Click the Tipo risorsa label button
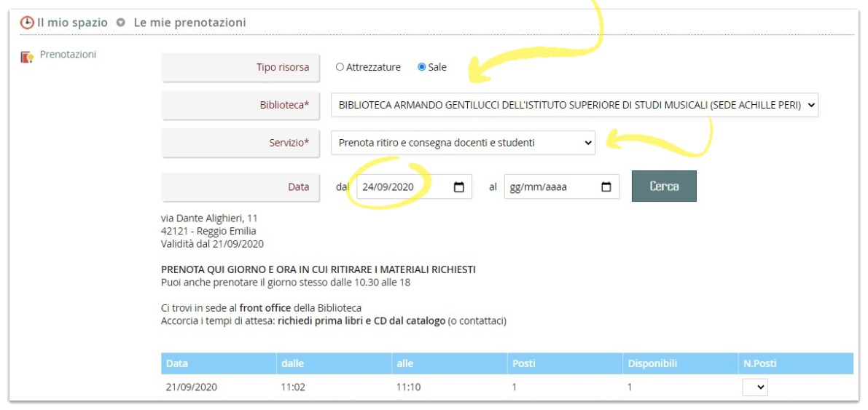 (x=240, y=68)
